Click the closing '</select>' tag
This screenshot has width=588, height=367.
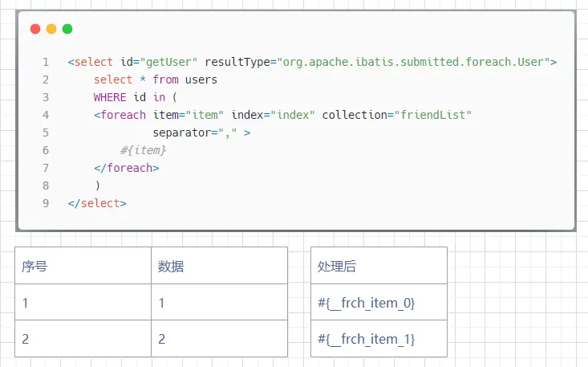coord(97,203)
